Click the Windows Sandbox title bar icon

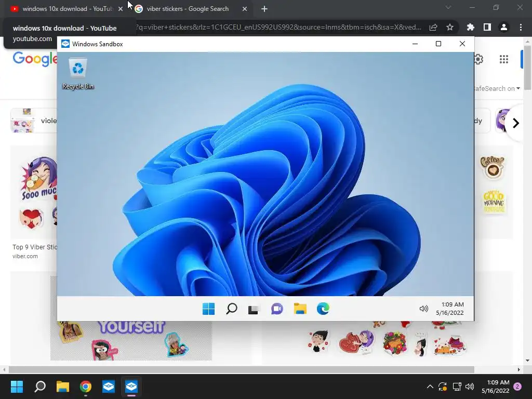tap(65, 44)
